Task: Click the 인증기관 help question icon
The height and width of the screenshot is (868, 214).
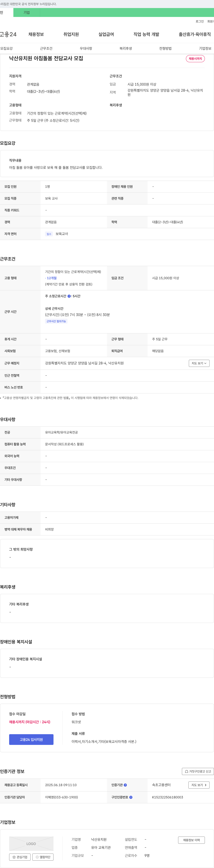Action: click(x=125, y=785)
